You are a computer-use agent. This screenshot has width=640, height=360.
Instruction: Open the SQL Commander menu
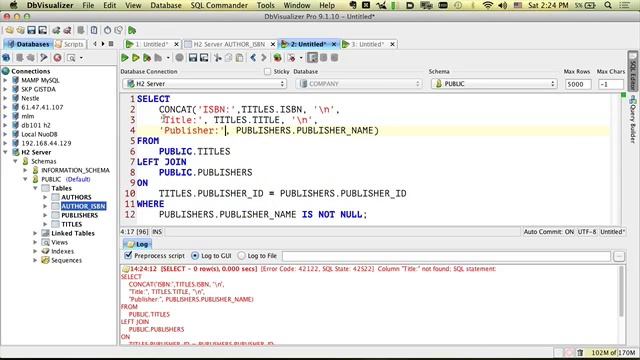pos(219,5)
